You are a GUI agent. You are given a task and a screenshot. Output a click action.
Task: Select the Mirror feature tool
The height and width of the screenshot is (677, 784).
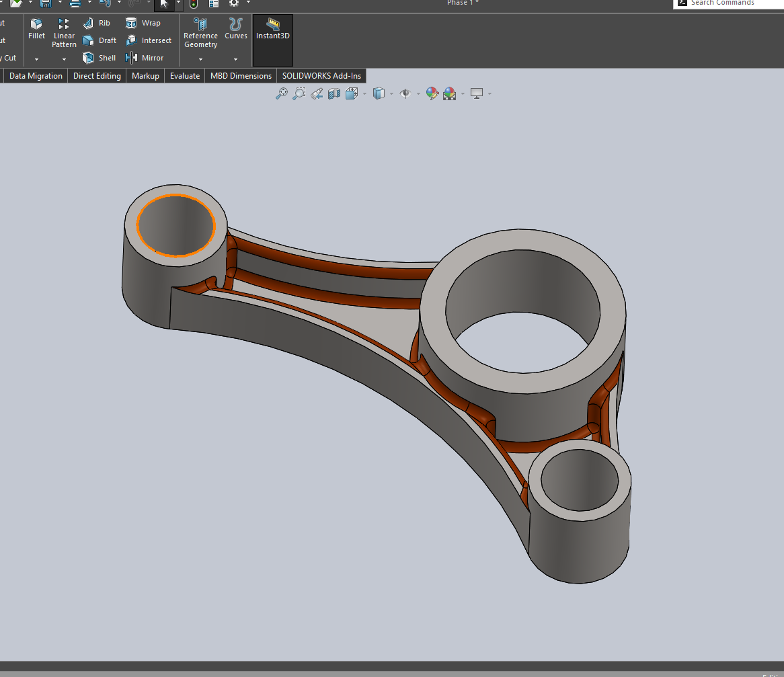pyautogui.click(x=145, y=57)
